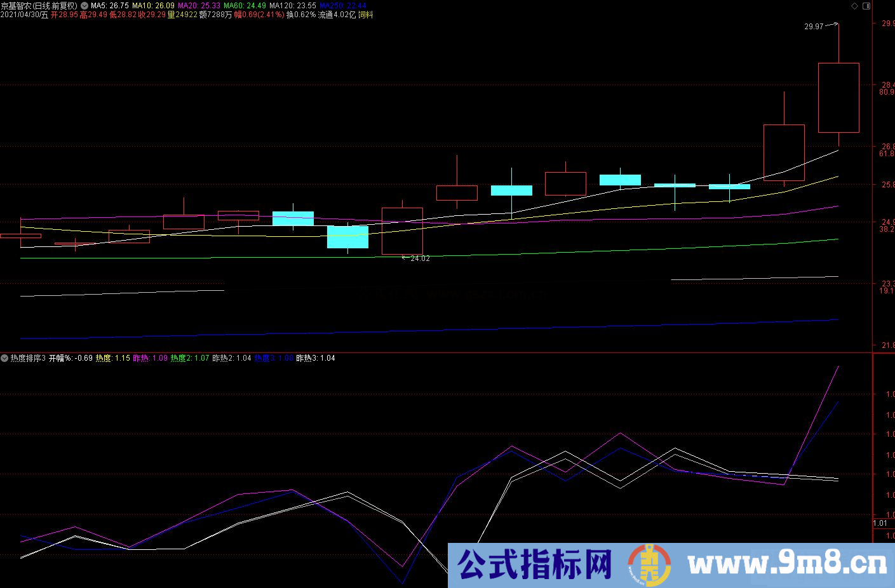Image resolution: width=895 pixels, height=588 pixels.
Task: Click the MA60: 24.49 label
Action: click(245, 6)
